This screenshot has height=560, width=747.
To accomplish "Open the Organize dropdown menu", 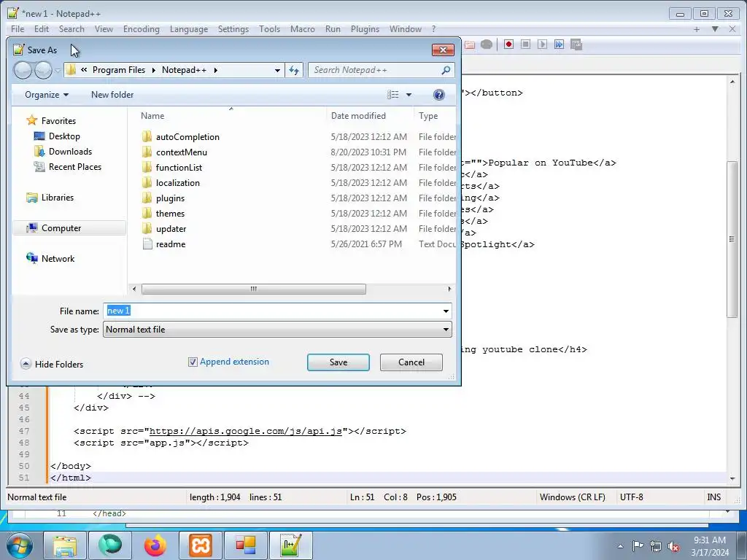I will (x=46, y=95).
